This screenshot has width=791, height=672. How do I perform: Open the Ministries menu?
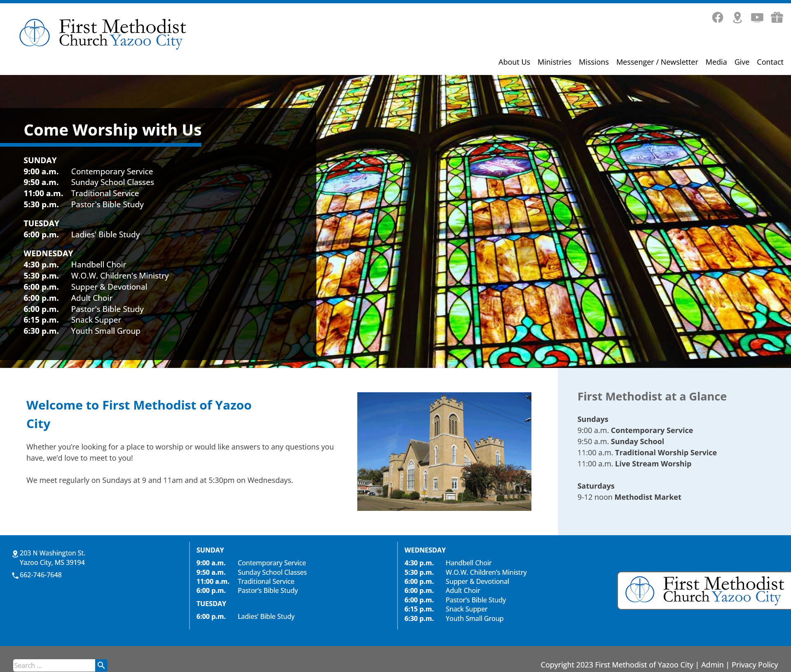click(554, 62)
